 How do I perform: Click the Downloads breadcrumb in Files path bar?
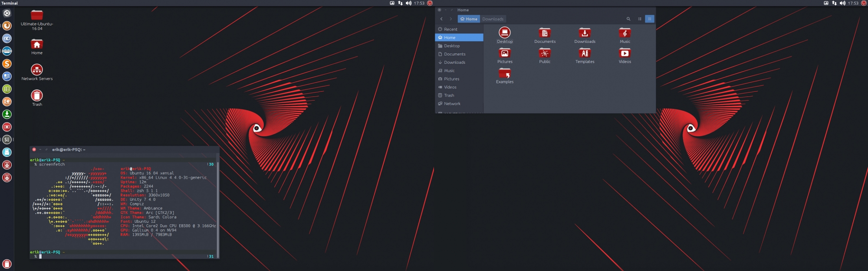point(493,19)
